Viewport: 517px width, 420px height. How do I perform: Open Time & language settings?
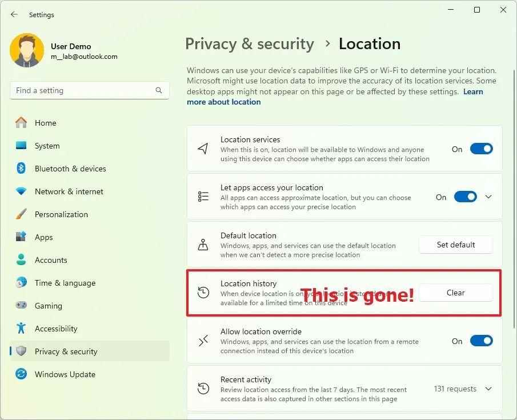[65, 283]
